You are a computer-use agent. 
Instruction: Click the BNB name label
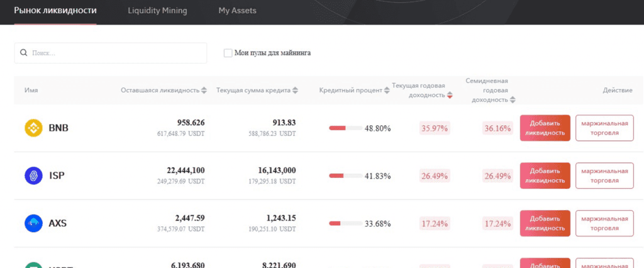tap(58, 128)
